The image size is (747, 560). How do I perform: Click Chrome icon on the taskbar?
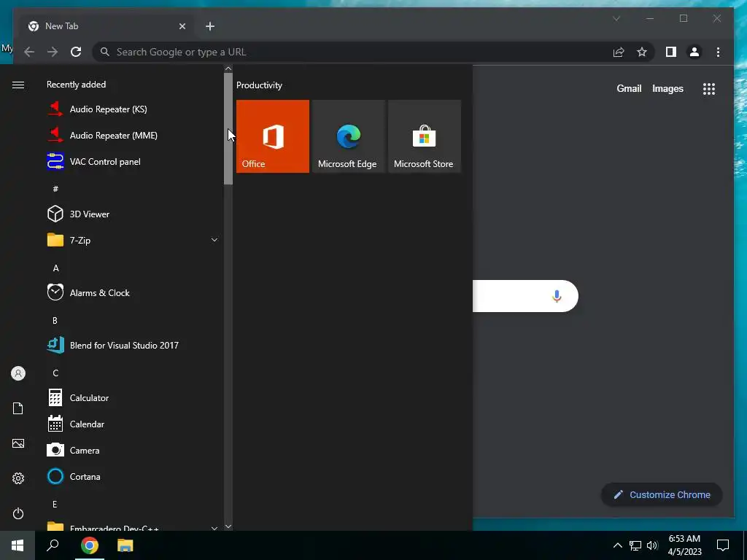point(90,545)
